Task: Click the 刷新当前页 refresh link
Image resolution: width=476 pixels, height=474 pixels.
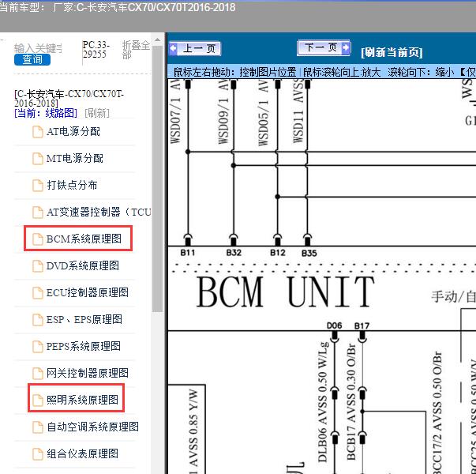Action: tap(392, 52)
